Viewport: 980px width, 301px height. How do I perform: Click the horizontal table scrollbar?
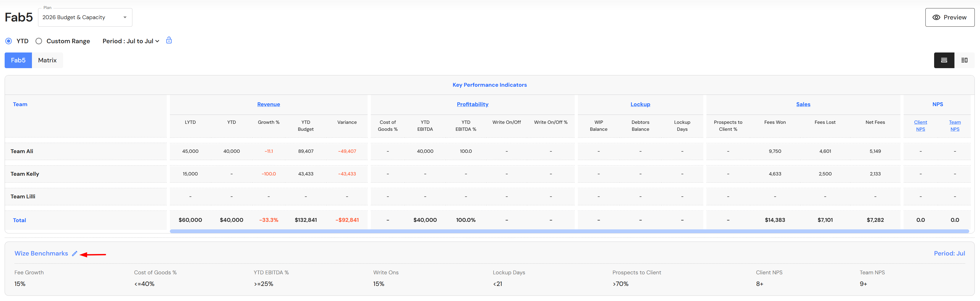[x=569, y=231]
